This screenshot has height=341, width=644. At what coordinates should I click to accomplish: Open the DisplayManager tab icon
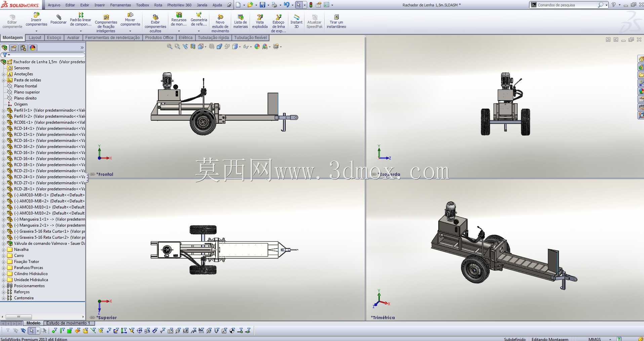33,48
